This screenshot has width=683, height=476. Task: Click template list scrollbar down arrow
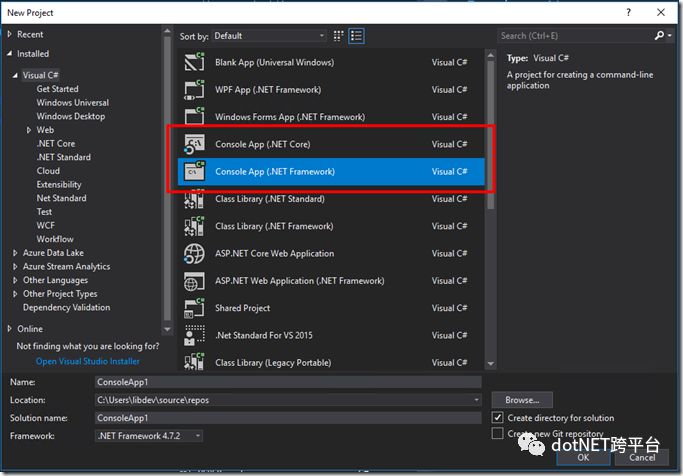(x=490, y=364)
